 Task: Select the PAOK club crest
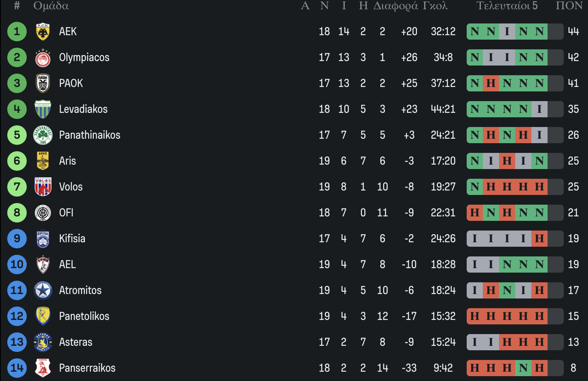(43, 83)
